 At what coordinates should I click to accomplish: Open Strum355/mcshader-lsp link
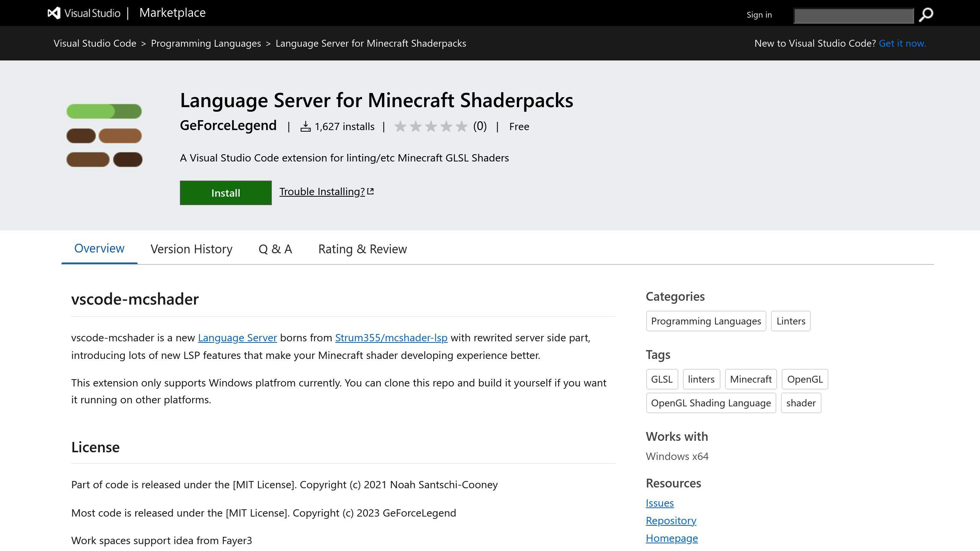pyautogui.click(x=391, y=337)
